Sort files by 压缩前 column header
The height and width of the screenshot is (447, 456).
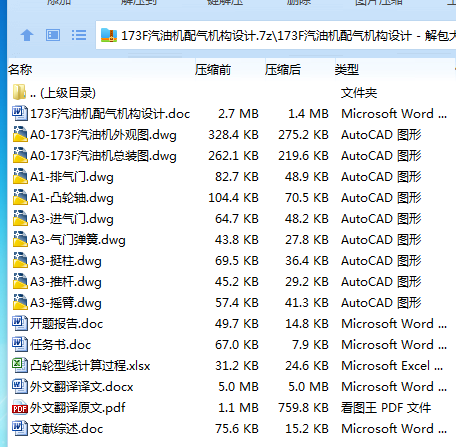tap(213, 70)
